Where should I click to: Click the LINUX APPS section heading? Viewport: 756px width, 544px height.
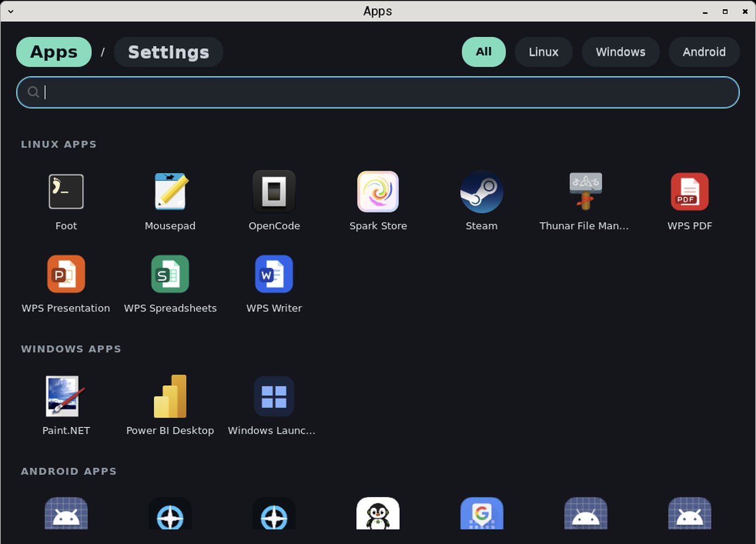click(59, 144)
